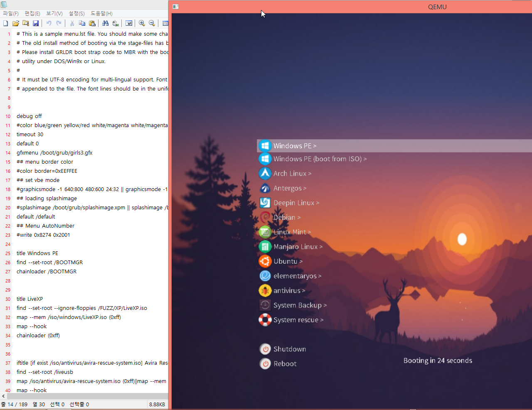Click the 'timeout 30' line

(x=30, y=134)
